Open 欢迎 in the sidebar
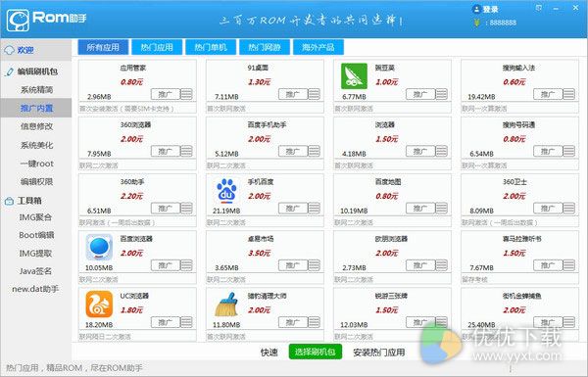 [35, 50]
